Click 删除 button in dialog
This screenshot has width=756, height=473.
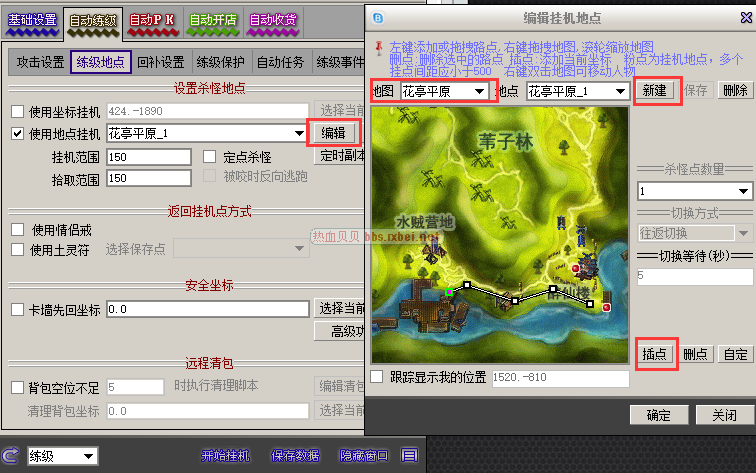735,90
